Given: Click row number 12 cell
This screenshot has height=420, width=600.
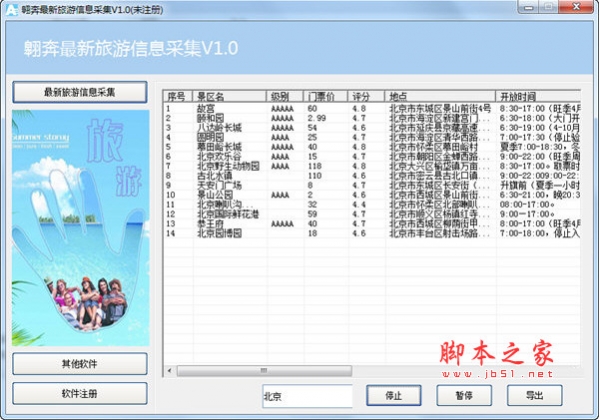Looking at the screenshot, I should tap(171, 214).
